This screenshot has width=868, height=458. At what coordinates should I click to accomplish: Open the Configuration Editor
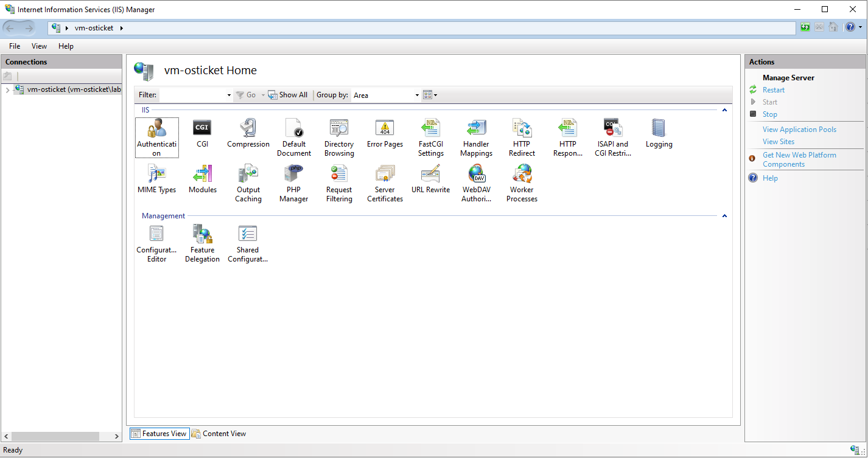pyautogui.click(x=157, y=243)
